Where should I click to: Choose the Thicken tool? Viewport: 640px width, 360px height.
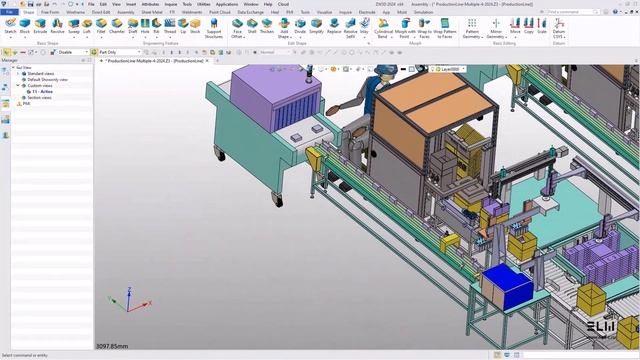[x=267, y=26]
